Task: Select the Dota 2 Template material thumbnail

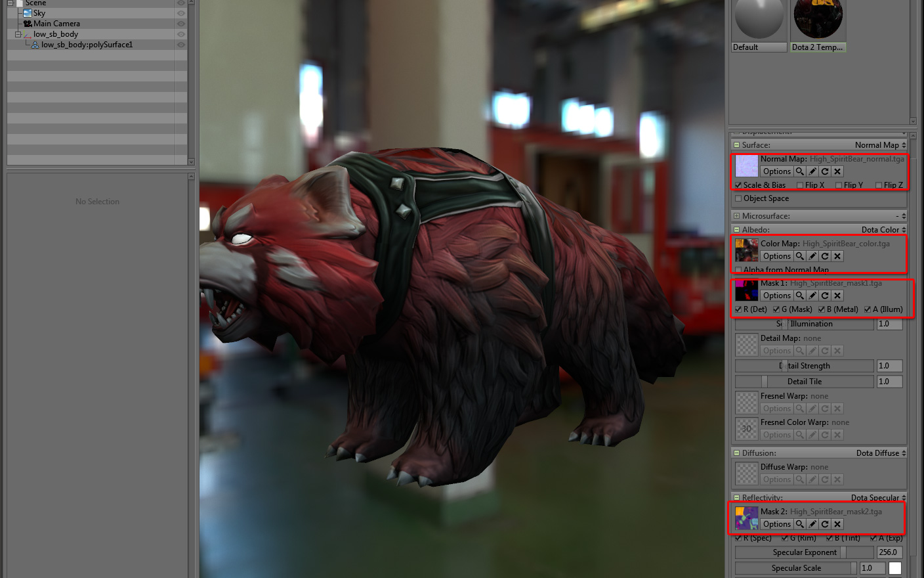Action: [x=818, y=25]
